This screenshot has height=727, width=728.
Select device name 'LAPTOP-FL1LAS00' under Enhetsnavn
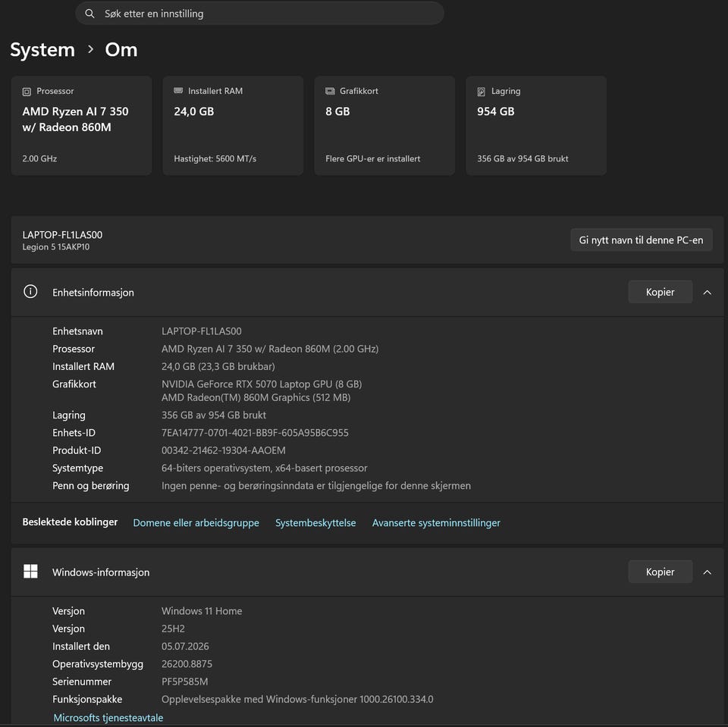202,331
